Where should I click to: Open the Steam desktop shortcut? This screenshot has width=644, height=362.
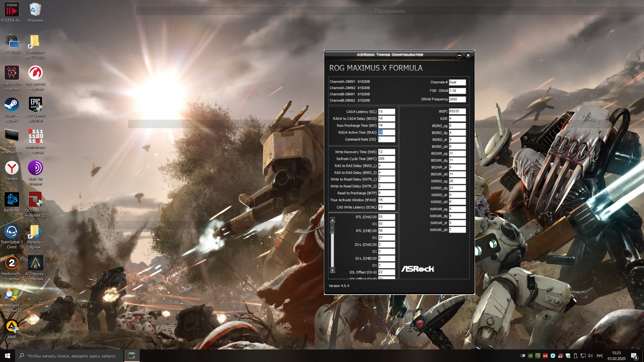pos(12,105)
